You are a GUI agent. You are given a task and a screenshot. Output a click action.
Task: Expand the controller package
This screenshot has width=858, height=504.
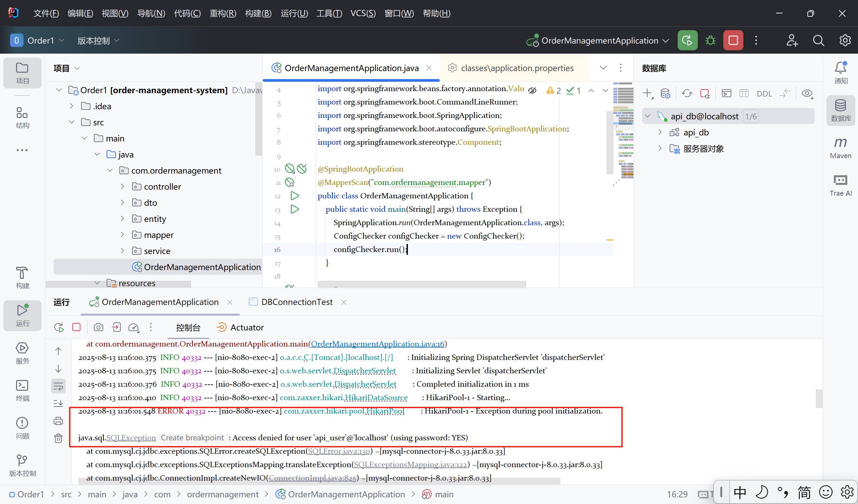pos(123,186)
